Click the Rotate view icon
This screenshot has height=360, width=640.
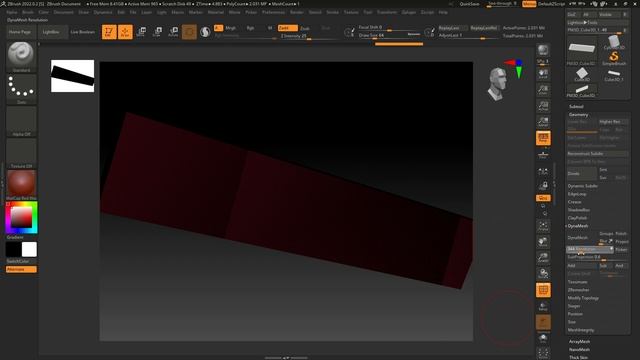(543, 273)
